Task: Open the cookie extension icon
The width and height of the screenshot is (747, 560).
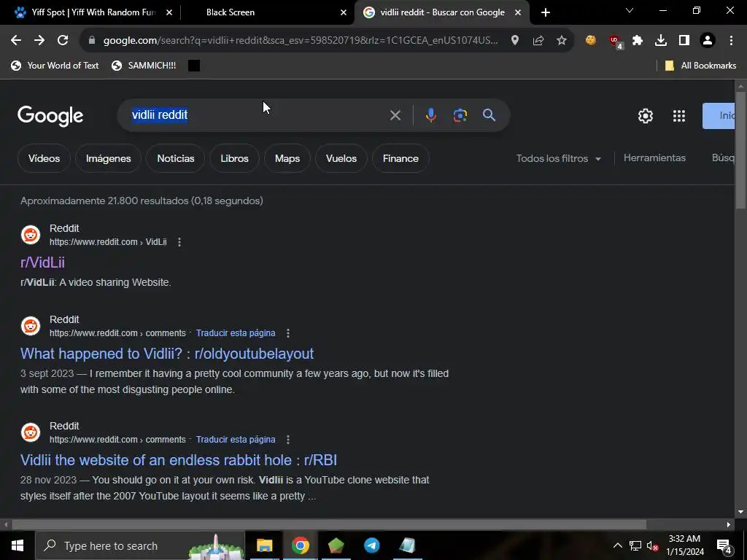Action: [x=591, y=41]
